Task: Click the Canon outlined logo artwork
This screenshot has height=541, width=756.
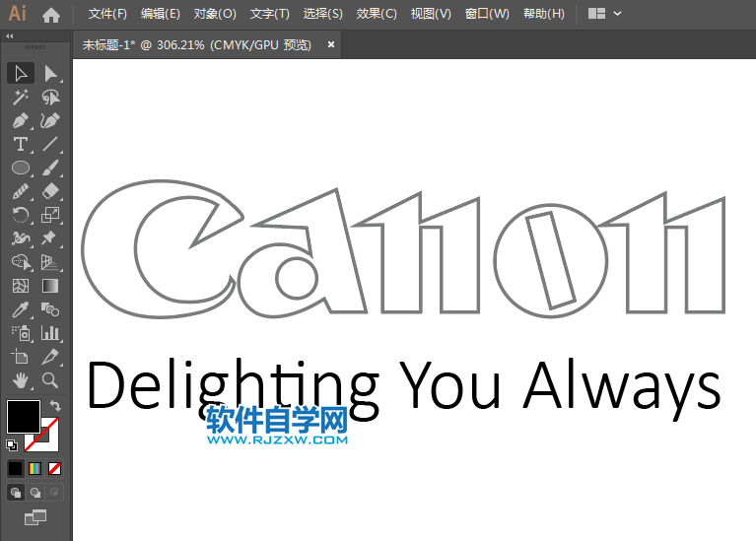Action: pos(403,249)
